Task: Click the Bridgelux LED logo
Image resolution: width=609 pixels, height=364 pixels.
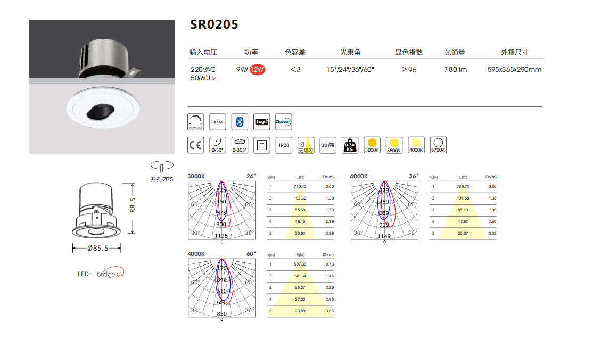Action: click(x=111, y=272)
